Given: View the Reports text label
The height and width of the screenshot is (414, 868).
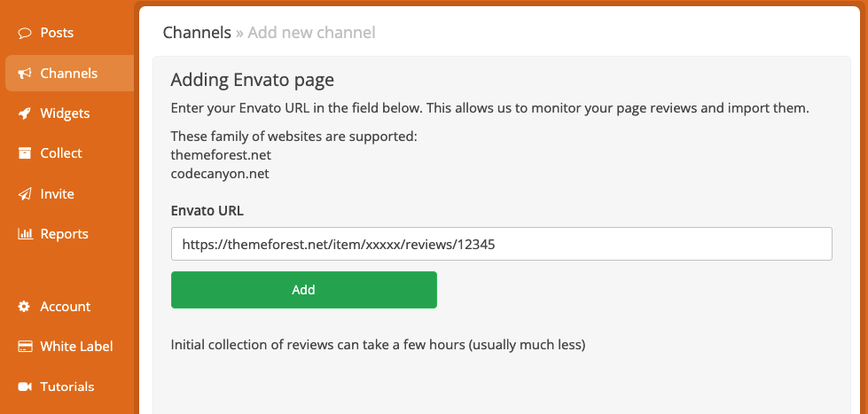Looking at the screenshot, I should 64,234.
